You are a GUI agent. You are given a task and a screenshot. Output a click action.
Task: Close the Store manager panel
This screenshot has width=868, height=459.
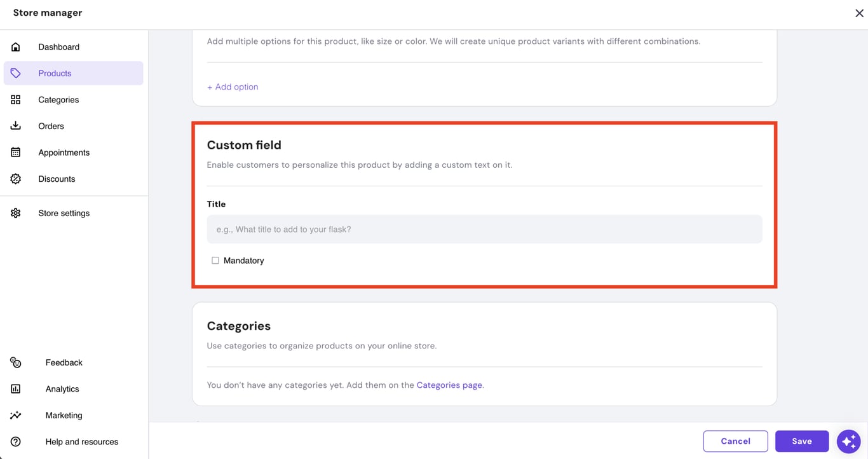click(859, 13)
